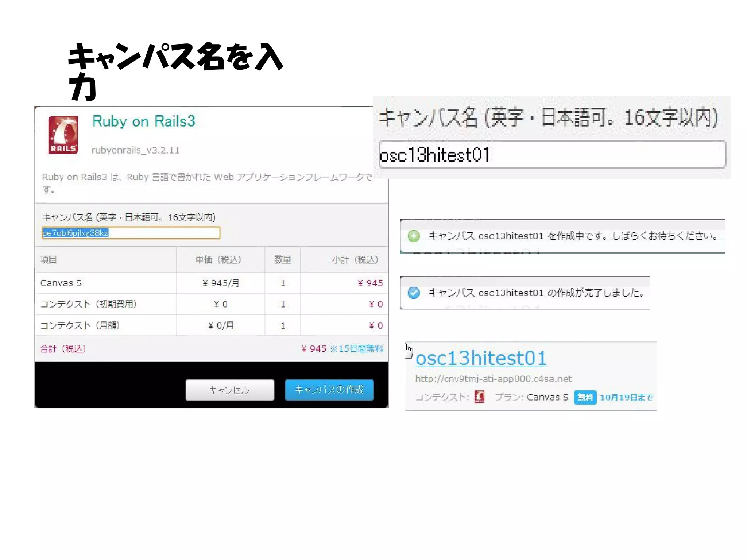Click the キャンセル button

230,390
